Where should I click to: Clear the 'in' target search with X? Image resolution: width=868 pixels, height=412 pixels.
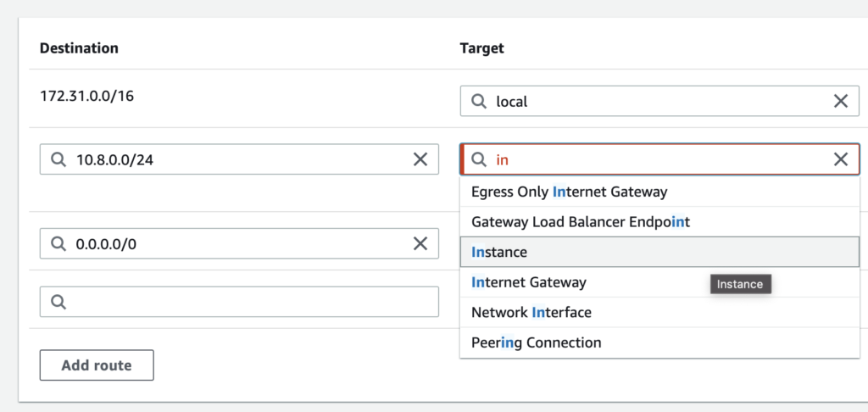click(840, 159)
